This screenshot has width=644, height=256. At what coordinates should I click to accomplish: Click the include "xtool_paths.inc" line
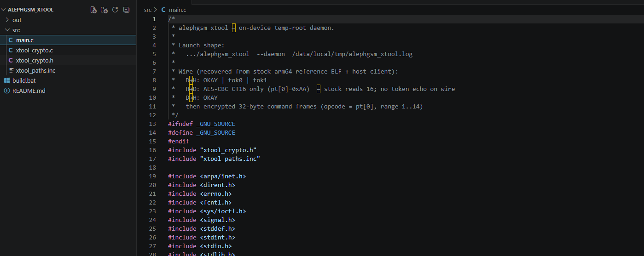[214, 159]
